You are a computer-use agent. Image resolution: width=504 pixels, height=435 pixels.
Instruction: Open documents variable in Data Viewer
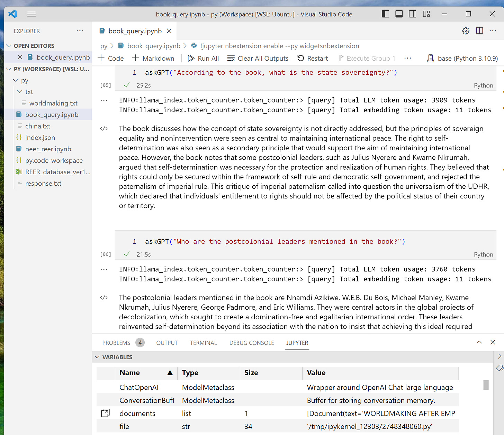click(106, 413)
